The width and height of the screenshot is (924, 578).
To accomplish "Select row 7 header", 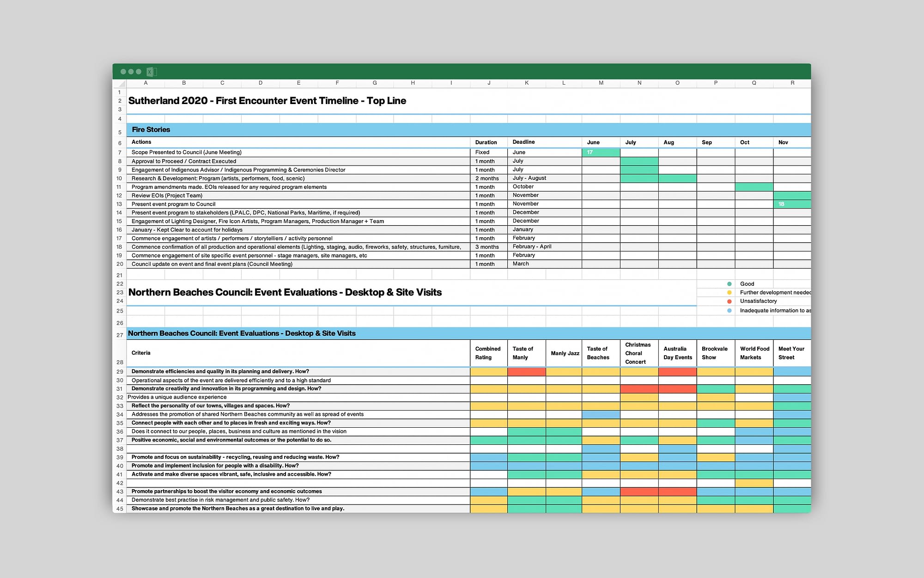I will (120, 153).
